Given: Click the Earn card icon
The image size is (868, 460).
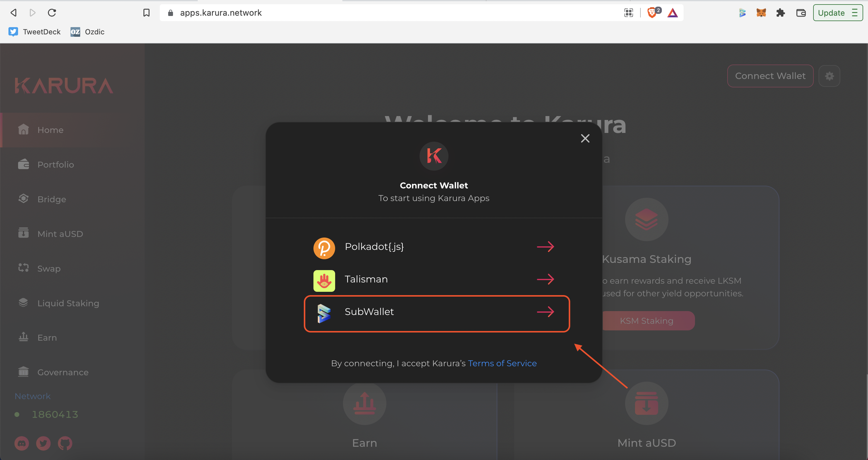Looking at the screenshot, I should 365,403.
